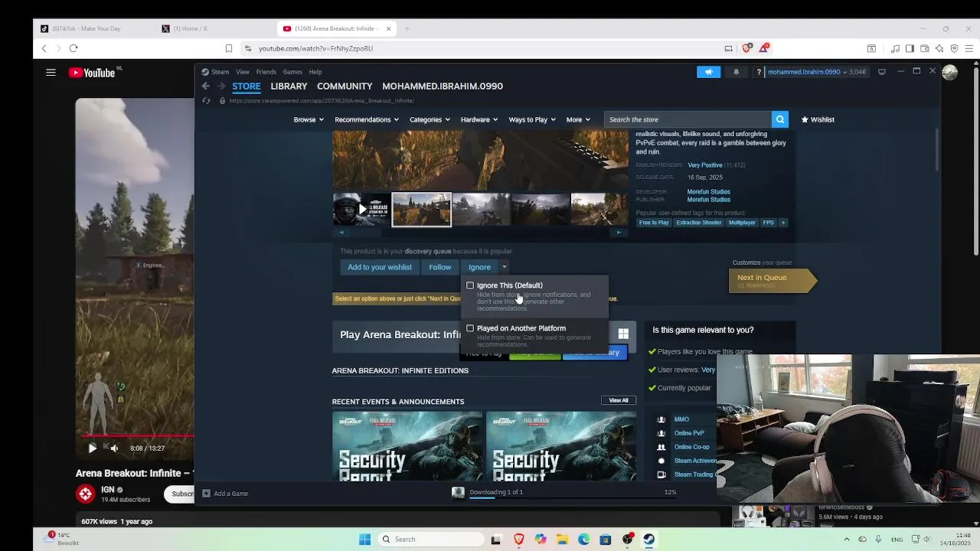
Task: Open the Brave wallet icon
Action: pos(924,48)
